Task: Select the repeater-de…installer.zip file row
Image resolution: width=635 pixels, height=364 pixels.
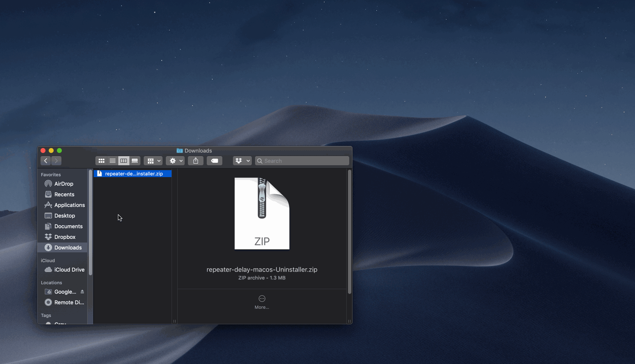Action: (x=133, y=174)
